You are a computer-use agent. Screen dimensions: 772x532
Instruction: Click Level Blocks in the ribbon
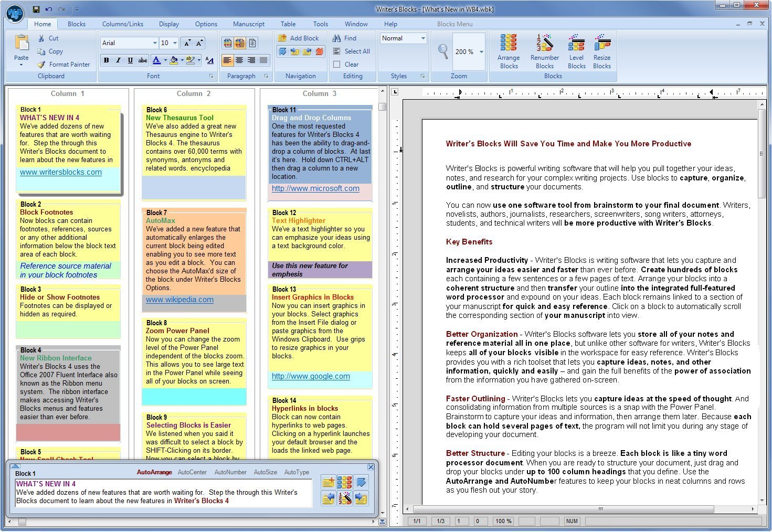point(576,51)
